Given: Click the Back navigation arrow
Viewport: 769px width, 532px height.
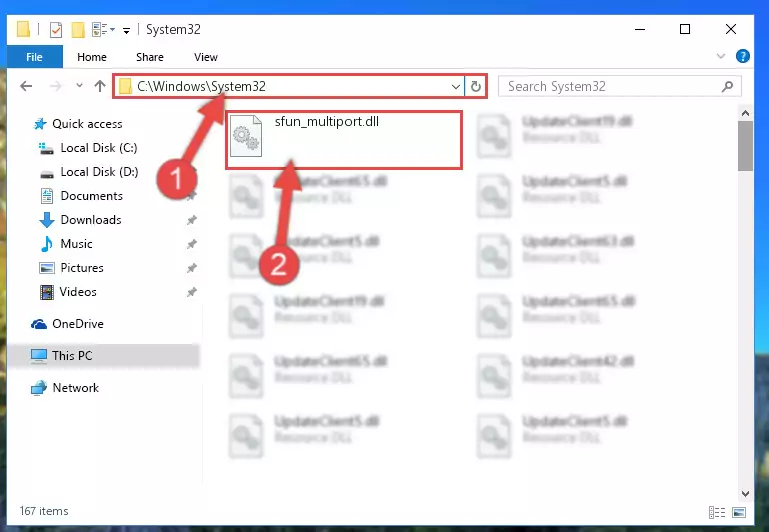Looking at the screenshot, I should point(26,86).
